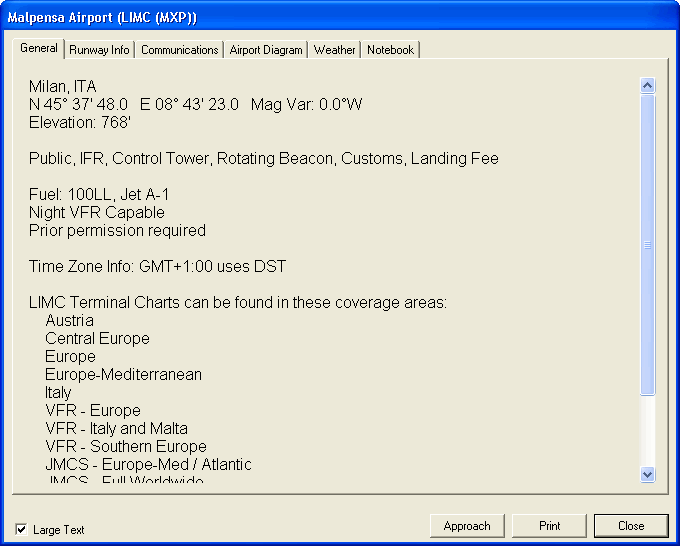Click the 'Elevation: 768'' line
The image size is (680, 546).
click(x=80, y=122)
